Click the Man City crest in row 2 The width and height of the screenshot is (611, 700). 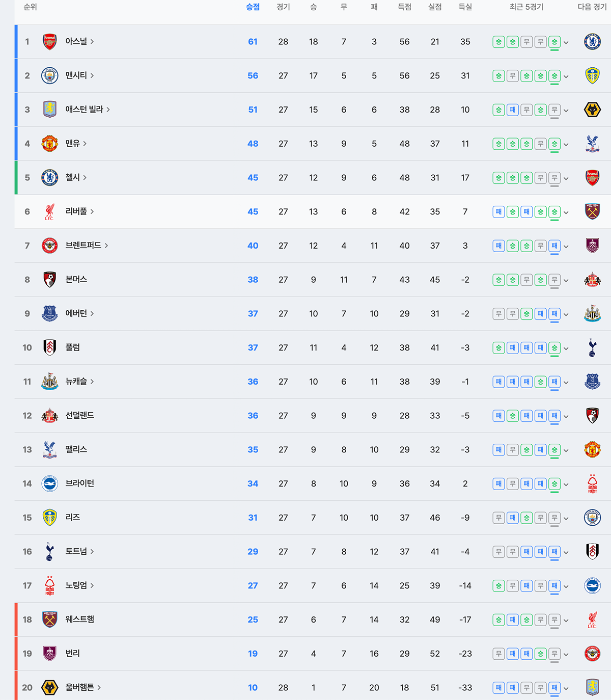[49, 76]
